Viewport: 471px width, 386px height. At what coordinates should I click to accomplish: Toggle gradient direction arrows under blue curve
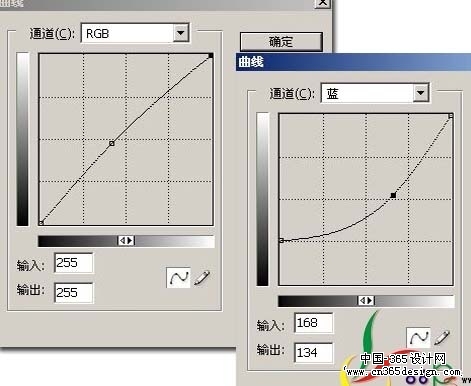366,300
